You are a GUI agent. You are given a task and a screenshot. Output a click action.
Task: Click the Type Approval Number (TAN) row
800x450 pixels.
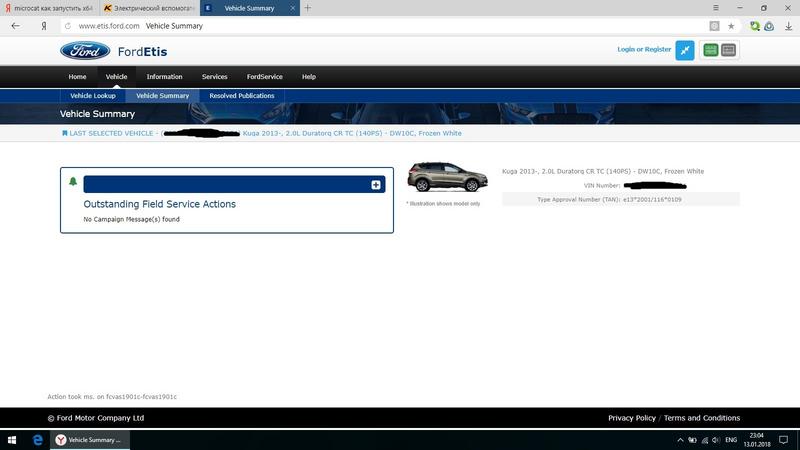620,199
